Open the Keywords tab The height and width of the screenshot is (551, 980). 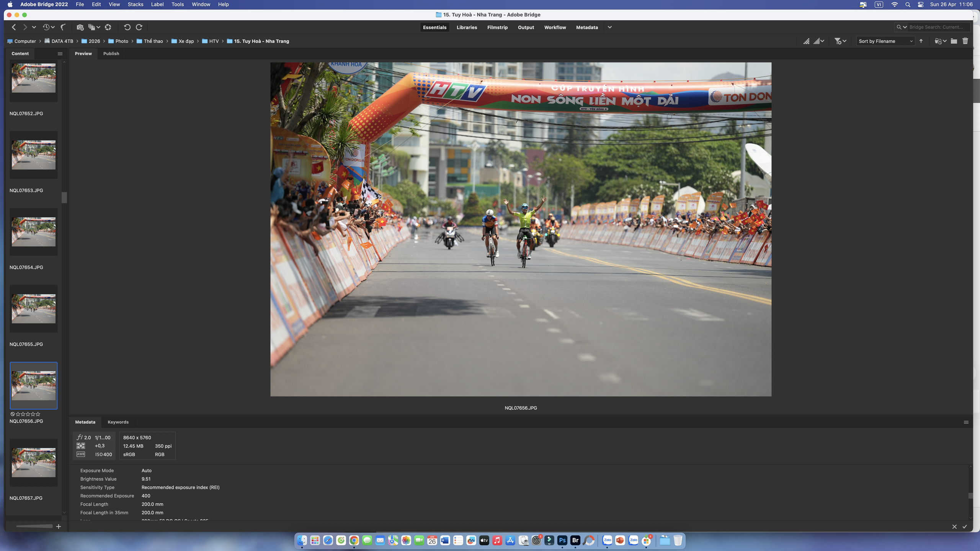tap(118, 422)
